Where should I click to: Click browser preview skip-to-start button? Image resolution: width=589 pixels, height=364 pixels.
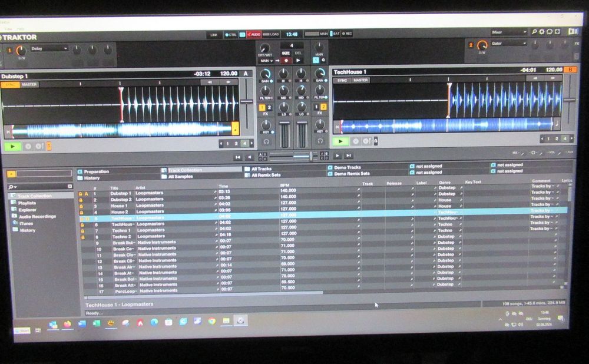[238, 157]
